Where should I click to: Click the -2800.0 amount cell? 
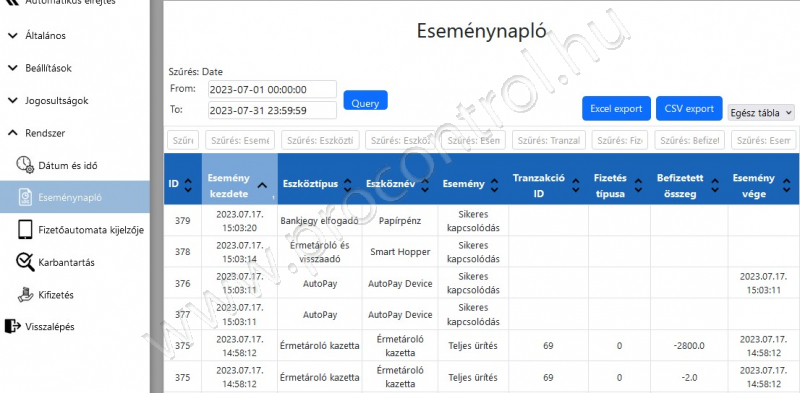(689, 346)
